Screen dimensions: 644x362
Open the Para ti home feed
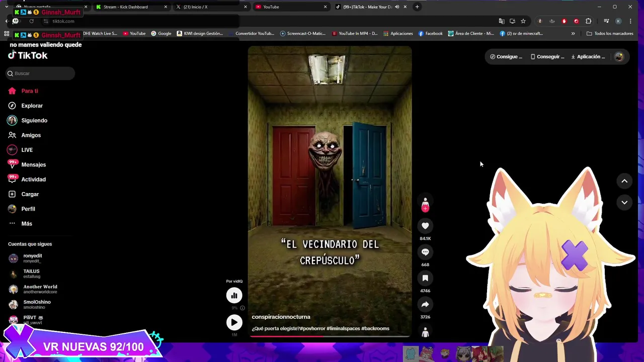[x=23, y=91]
